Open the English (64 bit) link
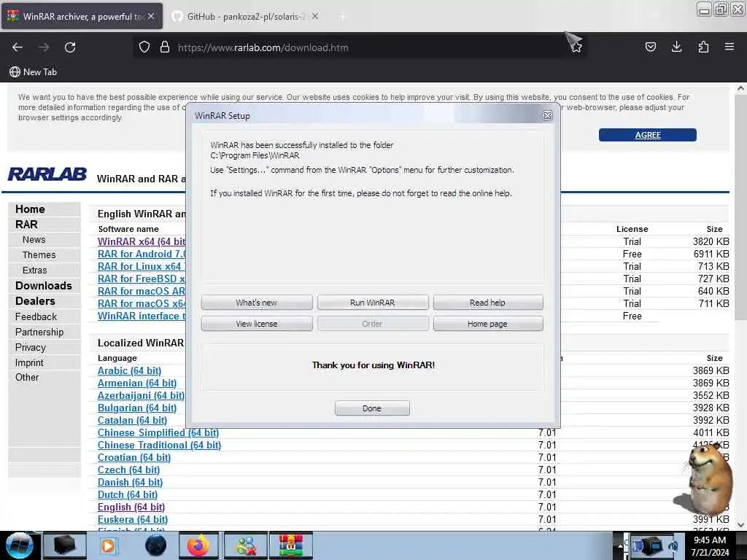747x560 pixels. pos(131,507)
